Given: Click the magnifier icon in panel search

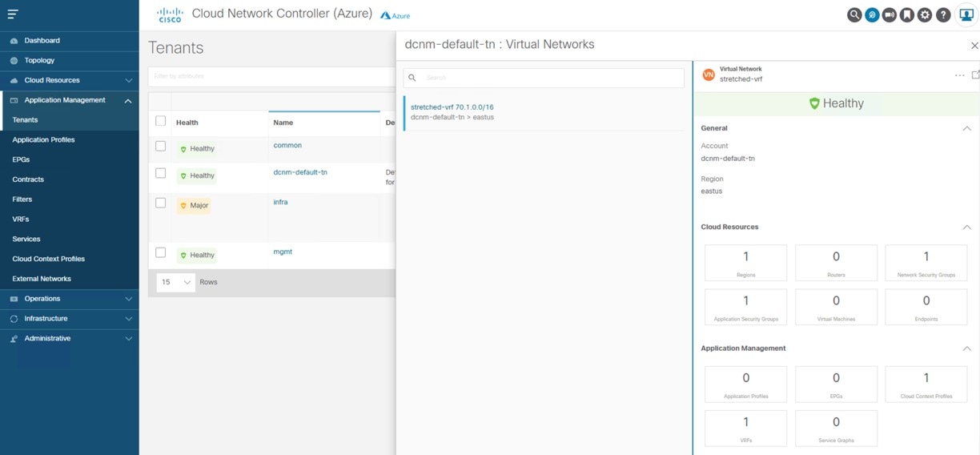Looking at the screenshot, I should click(412, 78).
